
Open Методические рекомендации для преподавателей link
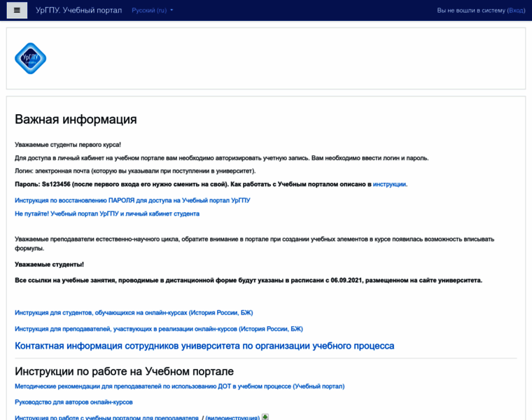coord(179,386)
